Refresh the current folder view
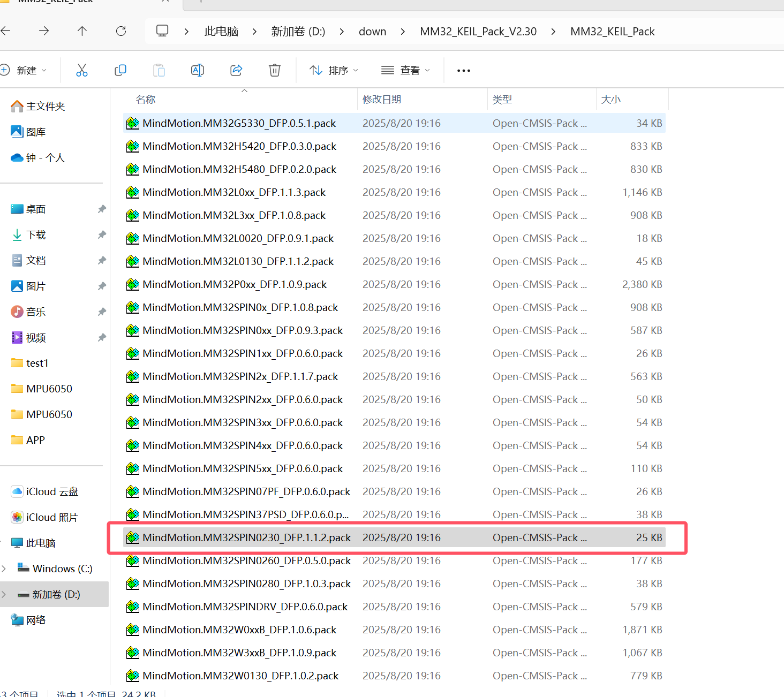The height and width of the screenshot is (697, 784). 121,31
